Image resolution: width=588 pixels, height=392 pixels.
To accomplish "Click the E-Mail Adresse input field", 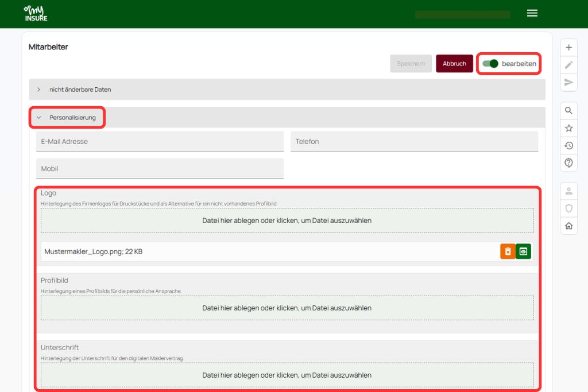I will (160, 141).
